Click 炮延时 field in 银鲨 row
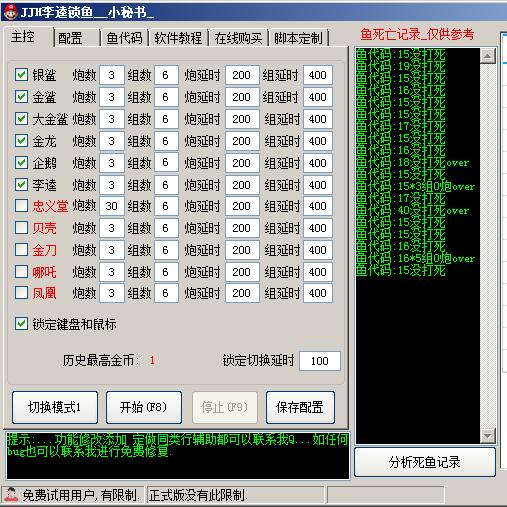Image resolution: width=507 pixels, height=507 pixels. point(242,75)
